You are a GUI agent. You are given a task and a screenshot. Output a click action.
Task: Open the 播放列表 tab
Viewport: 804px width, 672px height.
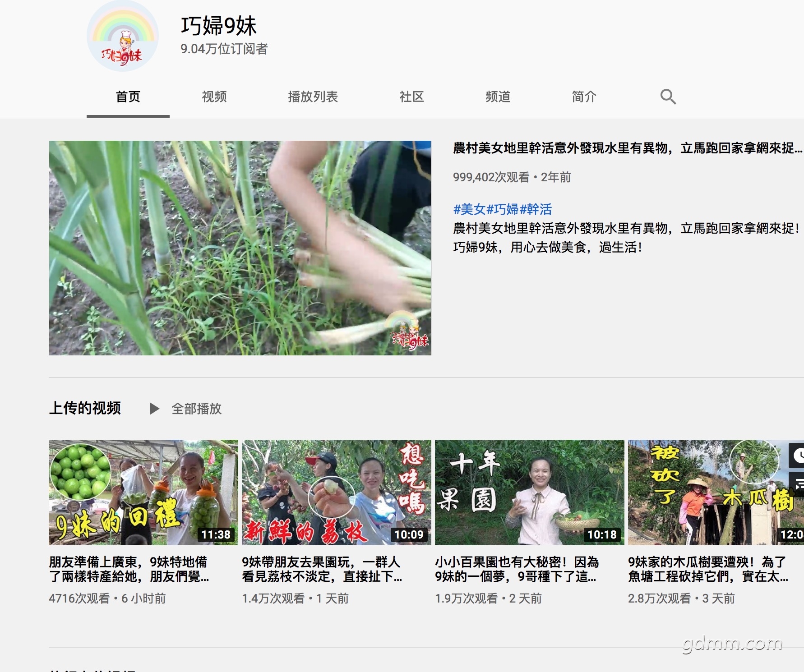[x=313, y=97]
